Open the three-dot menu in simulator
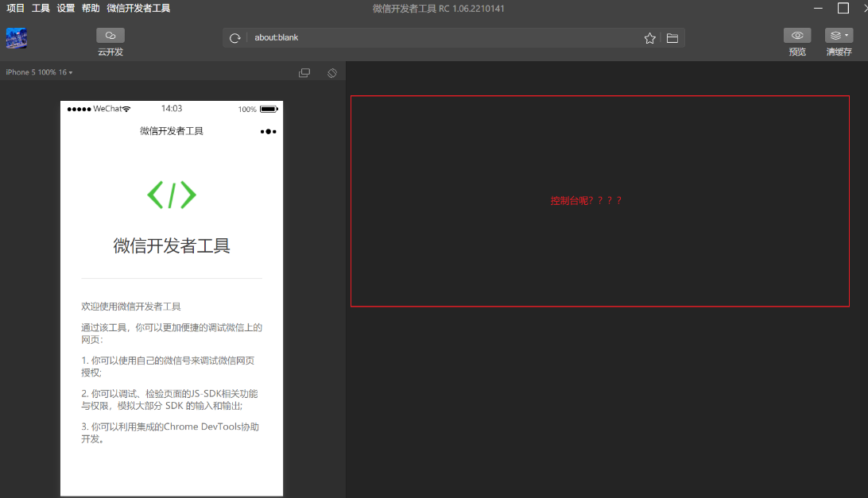Screen dimensions: 868x498 point(268,132)
